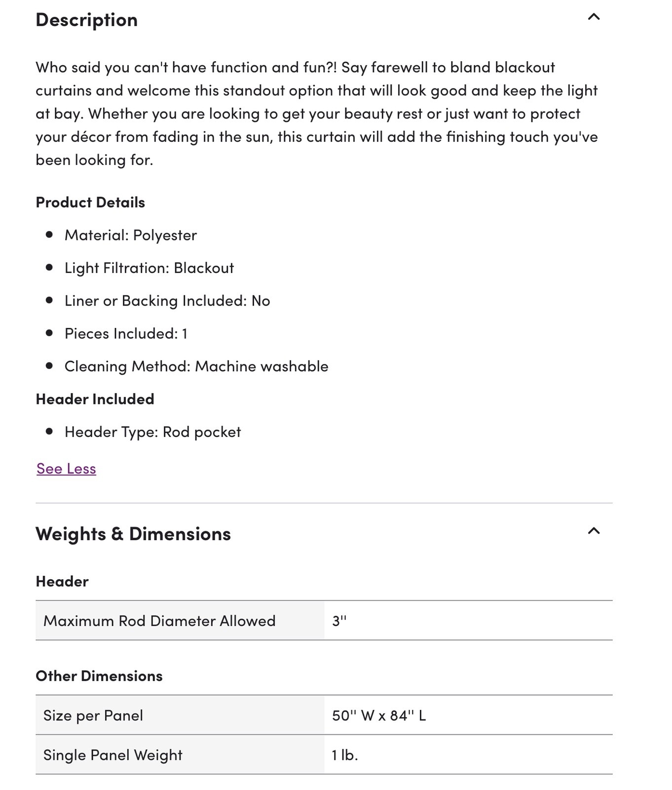Collapse the Description section chevron

594,17
